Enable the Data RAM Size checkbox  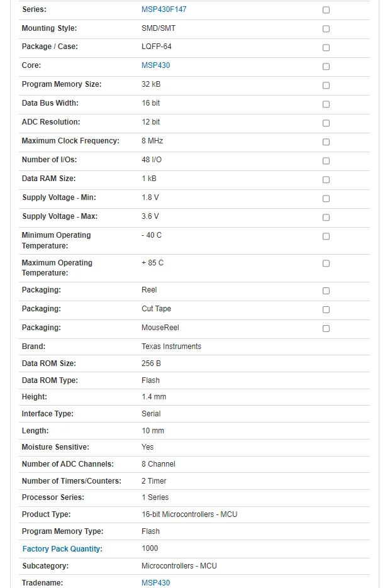point(326,180)
